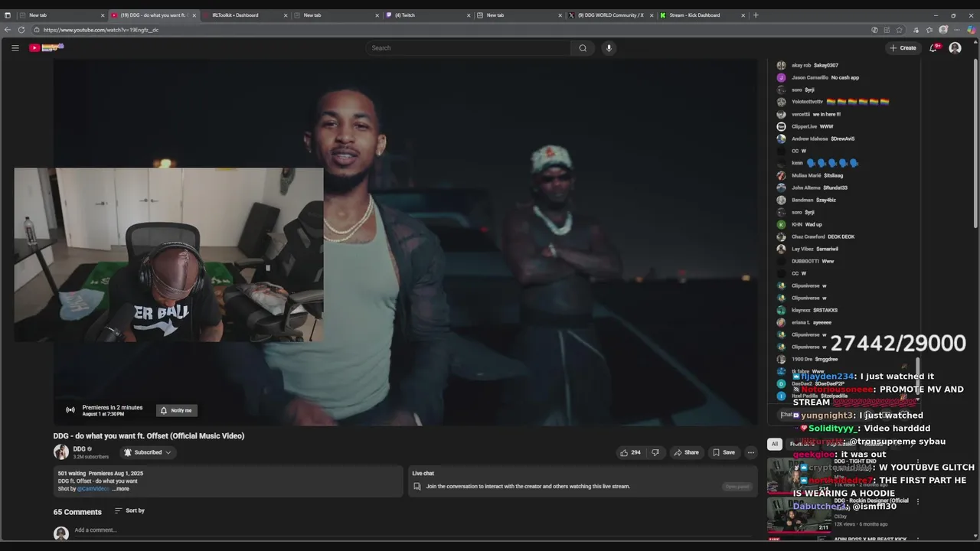
Task: Share the video
Action: coord(686,452)
